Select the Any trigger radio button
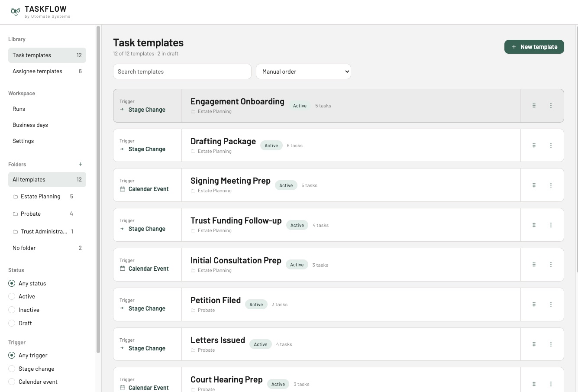578x392 pixels. coord(12,355)
